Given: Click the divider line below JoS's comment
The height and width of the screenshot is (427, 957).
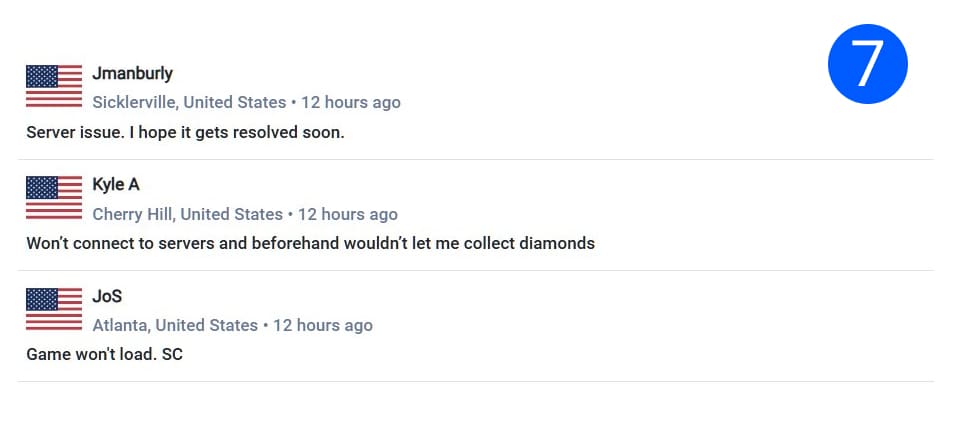Looking at the screenshot, I should pyautogui.click(x=476, y=381).
